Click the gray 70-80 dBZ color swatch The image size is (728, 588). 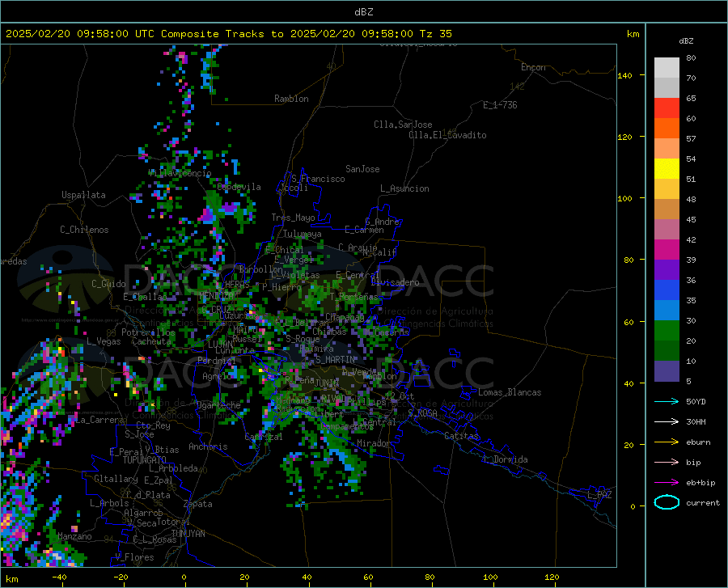click(667, 68)
